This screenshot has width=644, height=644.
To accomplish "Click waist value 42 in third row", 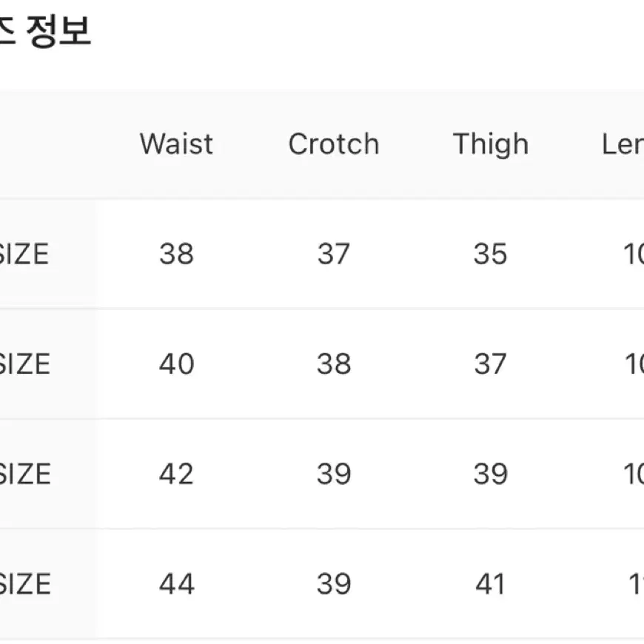I will (176, 474).
